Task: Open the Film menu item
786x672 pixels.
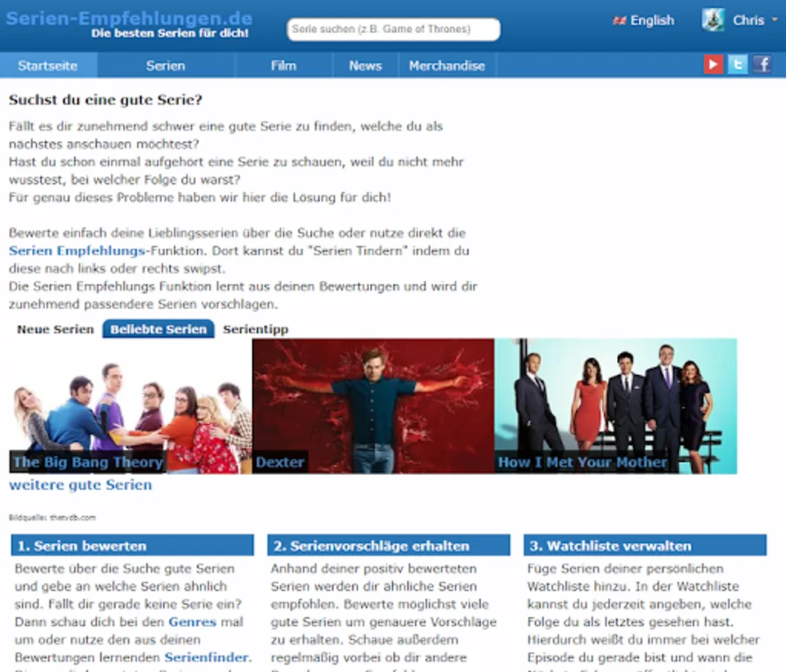Action: pos(284,66)
